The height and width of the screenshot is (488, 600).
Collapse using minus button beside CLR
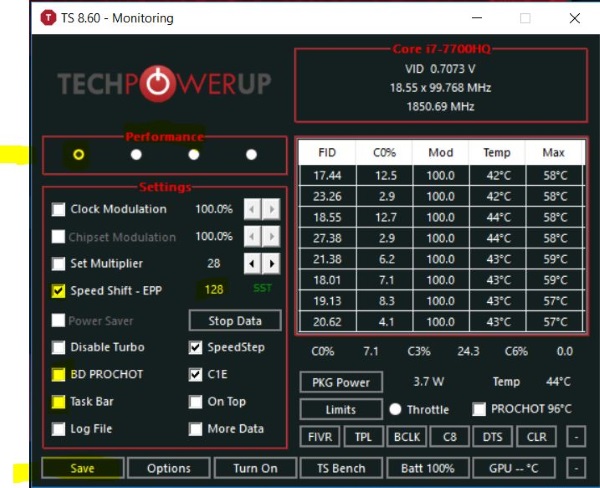576,436
